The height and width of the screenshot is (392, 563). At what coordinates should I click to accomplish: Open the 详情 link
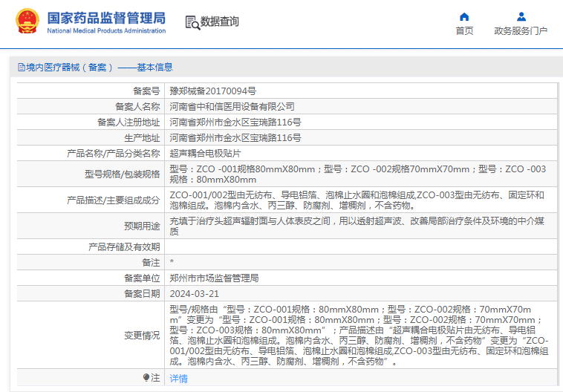point(178,379)
